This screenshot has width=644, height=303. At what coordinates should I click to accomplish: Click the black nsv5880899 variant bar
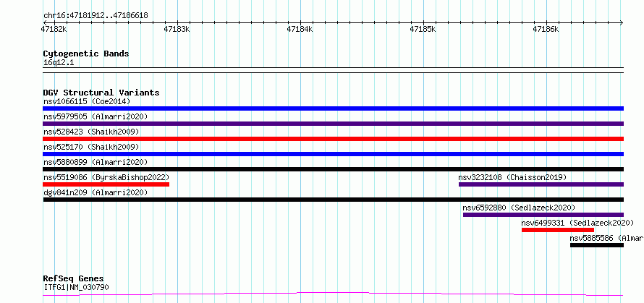point(333,169)
